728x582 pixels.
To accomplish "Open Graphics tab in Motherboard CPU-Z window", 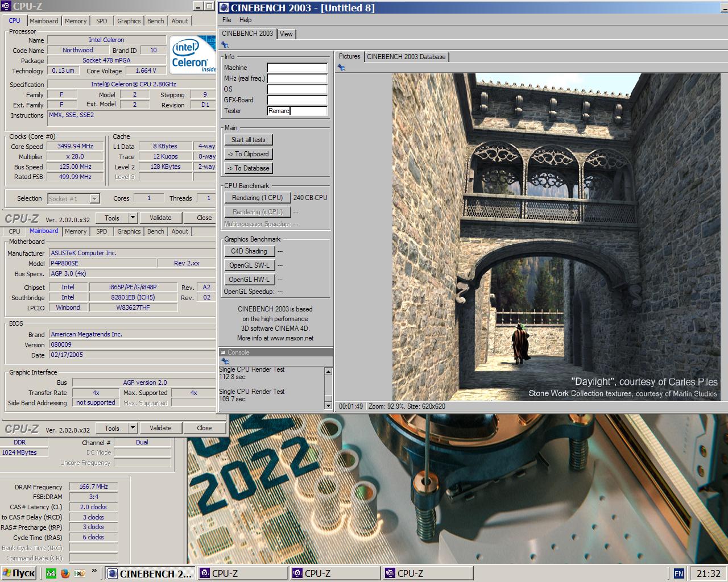I will pyautogui.click(x=129, y=231).
